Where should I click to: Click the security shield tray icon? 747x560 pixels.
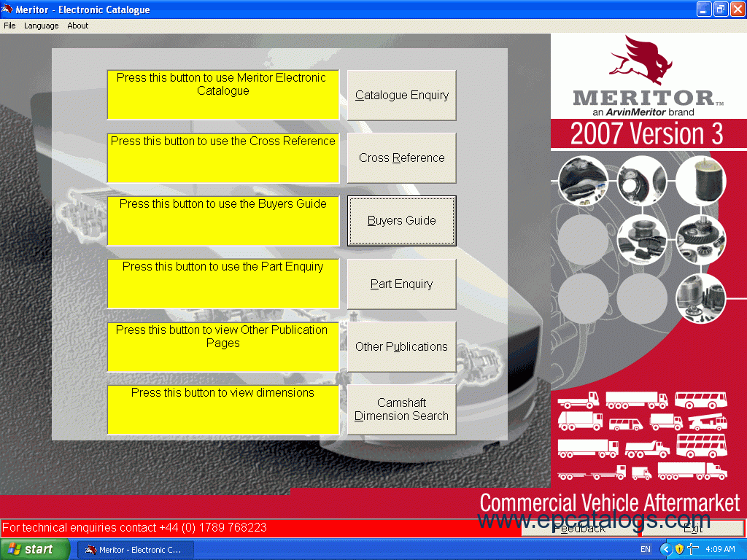(x=679, y=550)
